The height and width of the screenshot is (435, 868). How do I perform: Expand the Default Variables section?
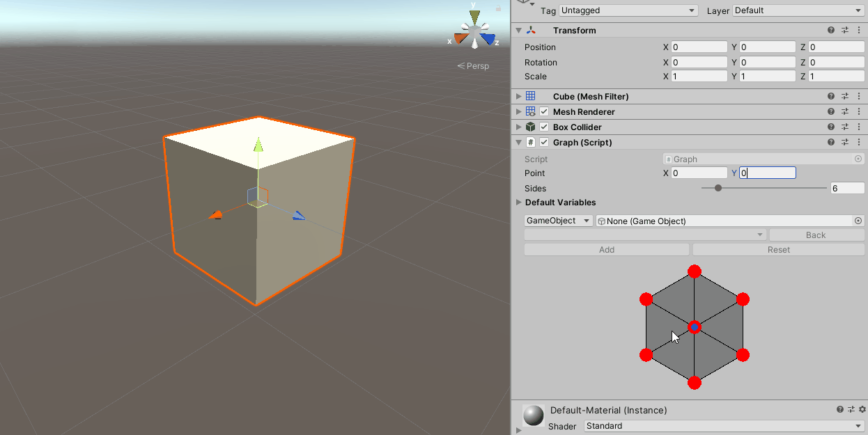tap(519, 202)
